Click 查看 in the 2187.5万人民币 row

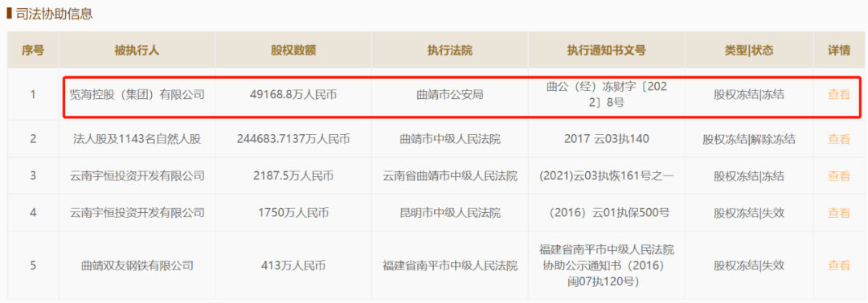click(838, 177)
